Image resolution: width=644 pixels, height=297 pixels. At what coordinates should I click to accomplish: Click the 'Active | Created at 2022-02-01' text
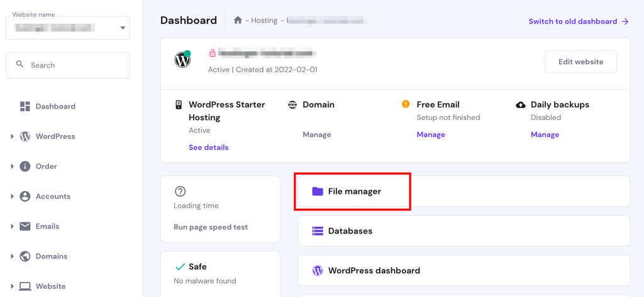262,70
